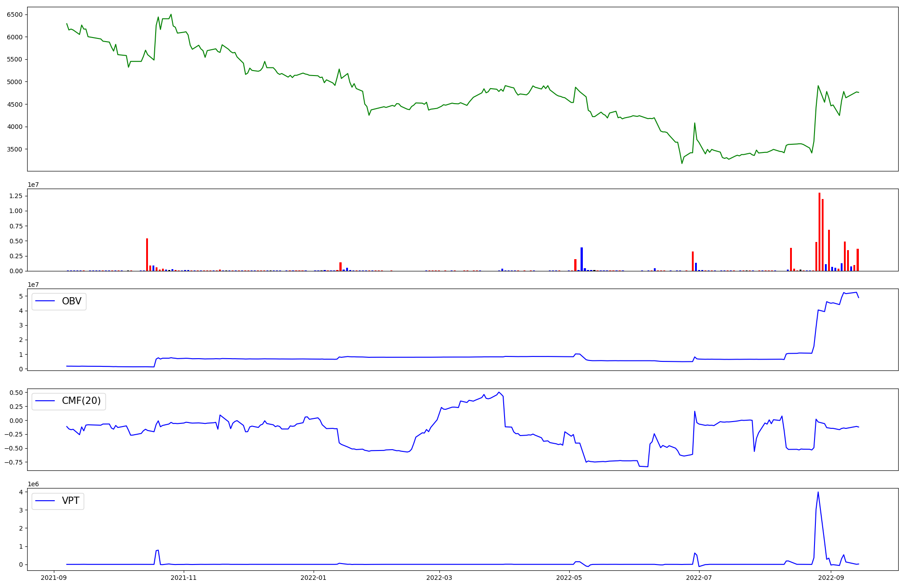Select the 2022-01 x-axis tick label
This screenshot has width=905, height=588.
313,578
